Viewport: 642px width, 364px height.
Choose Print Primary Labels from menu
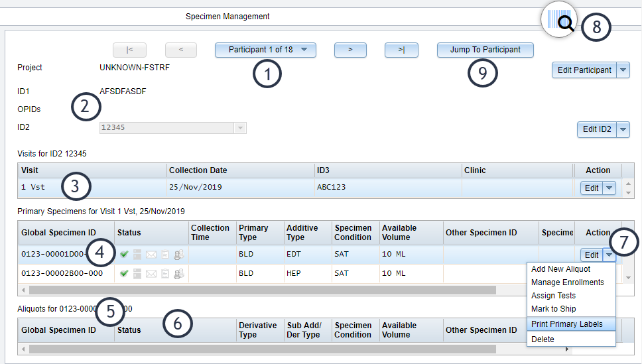pyautogui.click(x=571, y=324)
